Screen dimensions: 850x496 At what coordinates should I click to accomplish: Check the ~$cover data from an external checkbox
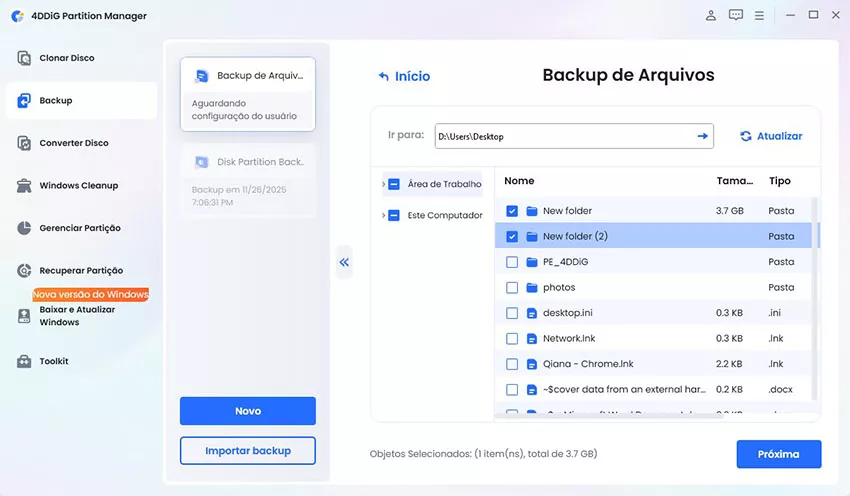[x=512, y=389]
